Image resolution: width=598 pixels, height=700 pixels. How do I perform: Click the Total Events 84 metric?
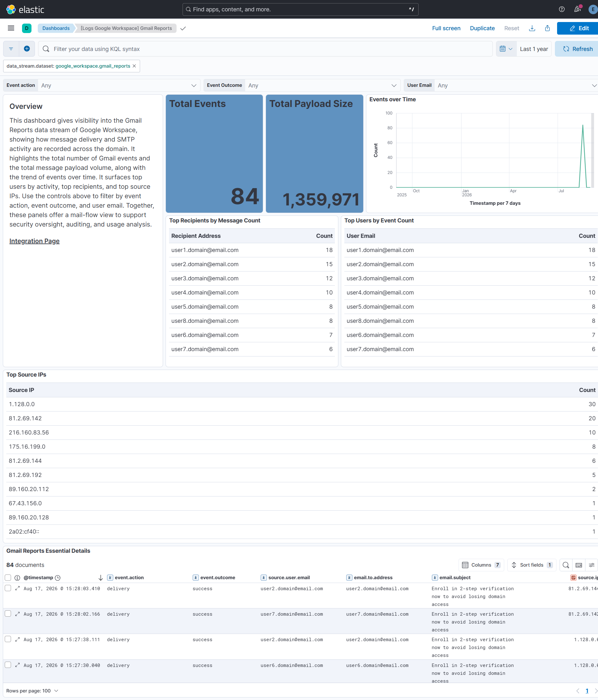point(214,154)
